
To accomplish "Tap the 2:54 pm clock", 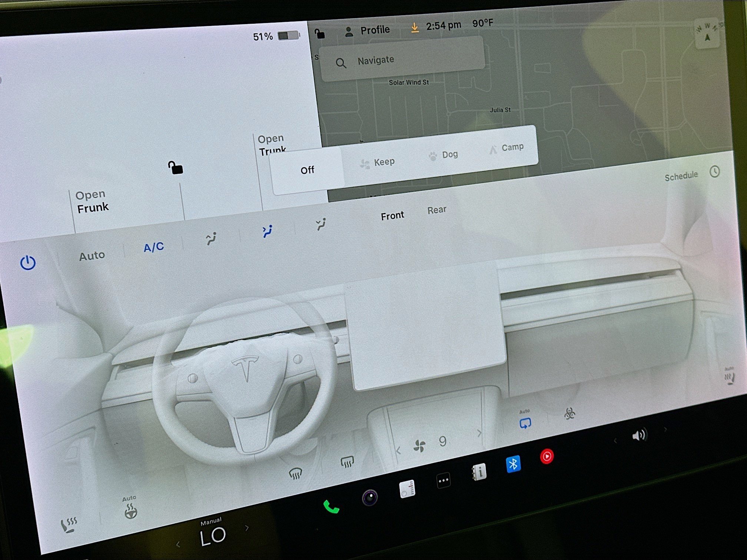I will point(444,26).
